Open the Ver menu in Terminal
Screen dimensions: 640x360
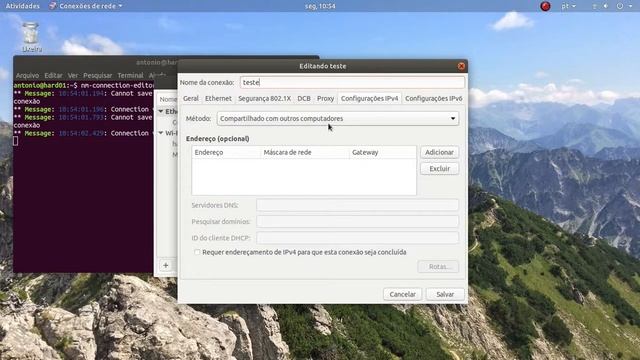click(73, 76)
